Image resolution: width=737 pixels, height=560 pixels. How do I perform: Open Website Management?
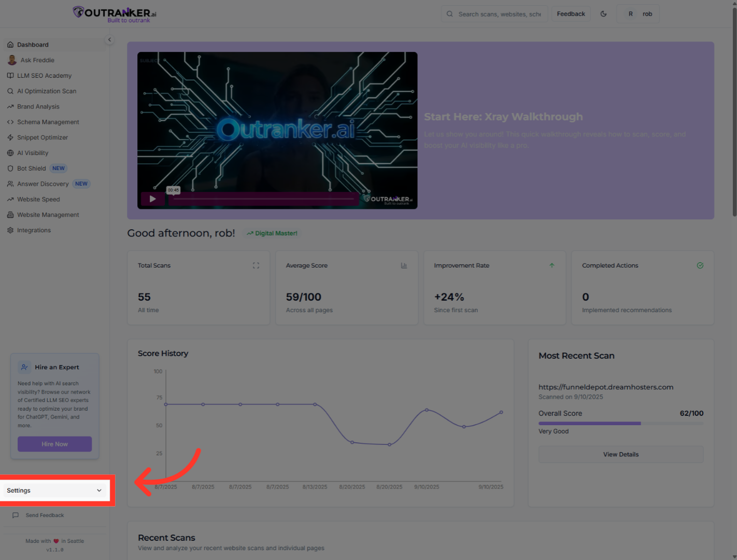click(54, 215)
